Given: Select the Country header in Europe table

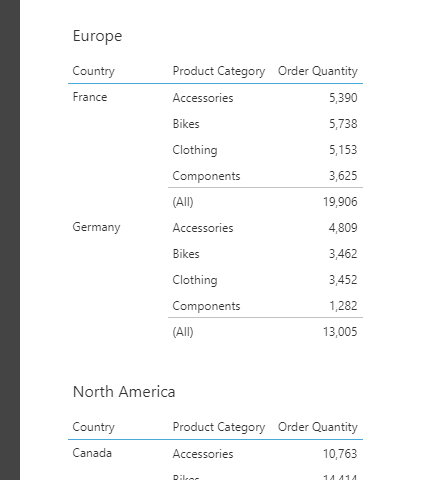Looking at the screenshot, I should pyautogui.click(x=94, y=71).
